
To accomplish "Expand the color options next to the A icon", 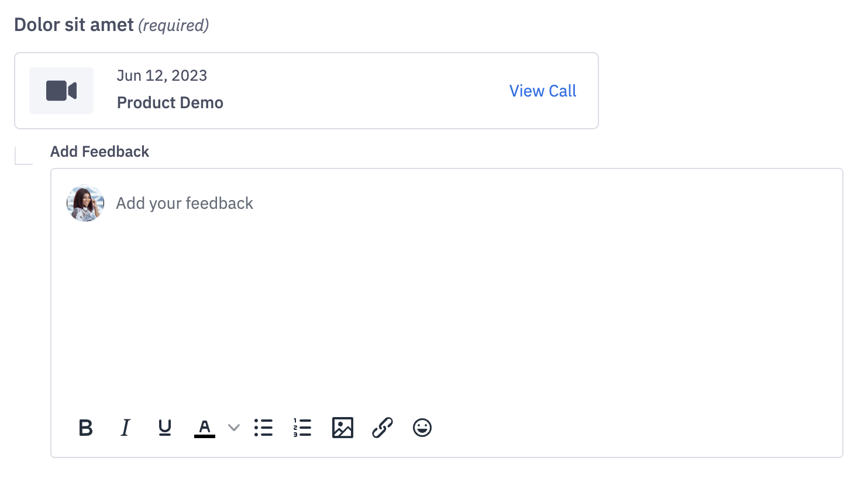I will 233,428.
